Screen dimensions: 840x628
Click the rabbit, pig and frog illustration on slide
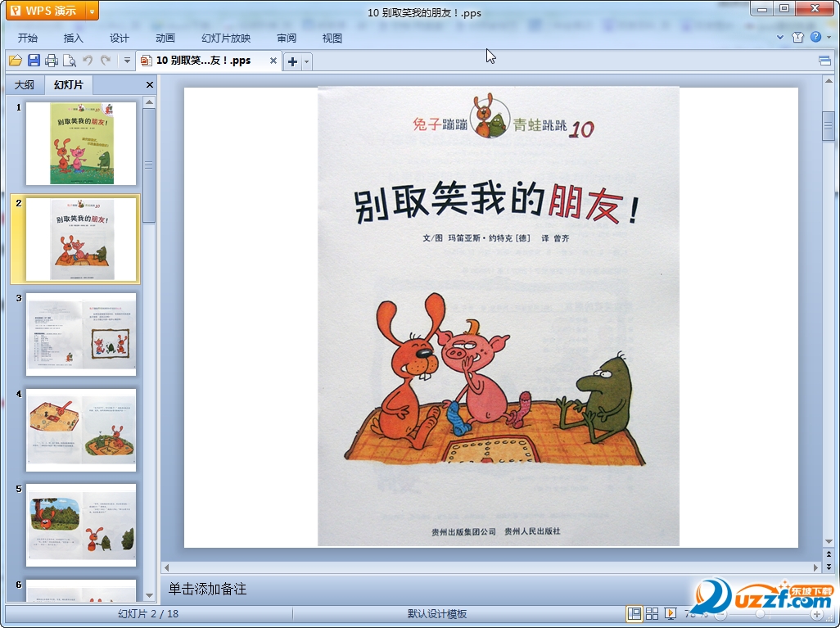[495, 379]
